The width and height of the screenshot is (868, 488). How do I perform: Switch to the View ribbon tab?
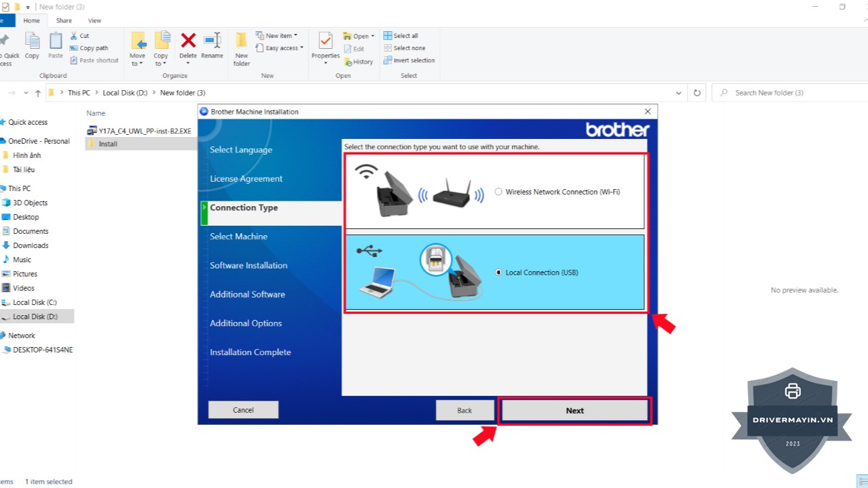point(95,21)
